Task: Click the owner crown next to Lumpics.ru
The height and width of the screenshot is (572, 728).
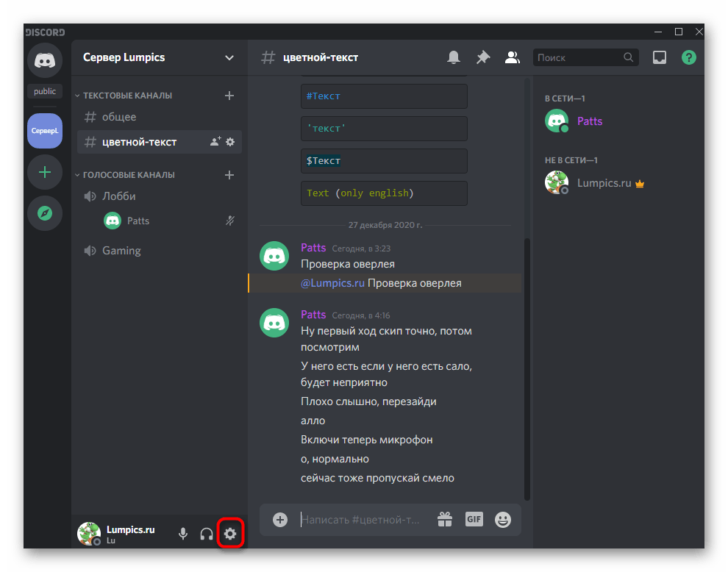Action: tap(640, 184)
